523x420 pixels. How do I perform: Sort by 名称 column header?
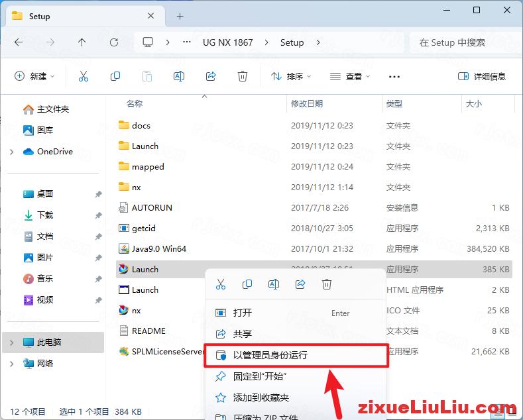tap(135, 103)
